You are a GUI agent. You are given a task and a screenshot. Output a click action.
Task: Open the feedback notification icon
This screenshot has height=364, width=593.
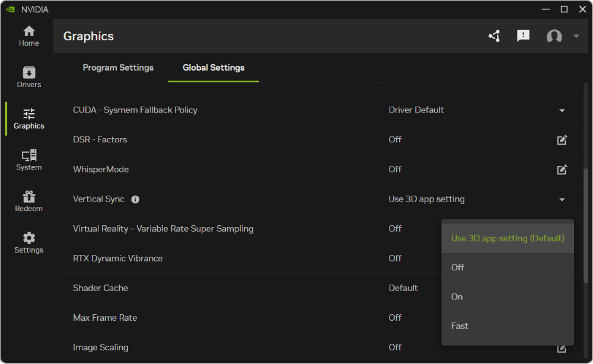(523, 36)
